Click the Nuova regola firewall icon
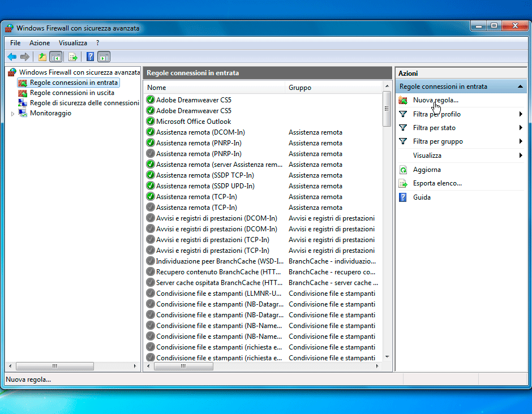This screenshot has height=414, width=532. [403, 100]
